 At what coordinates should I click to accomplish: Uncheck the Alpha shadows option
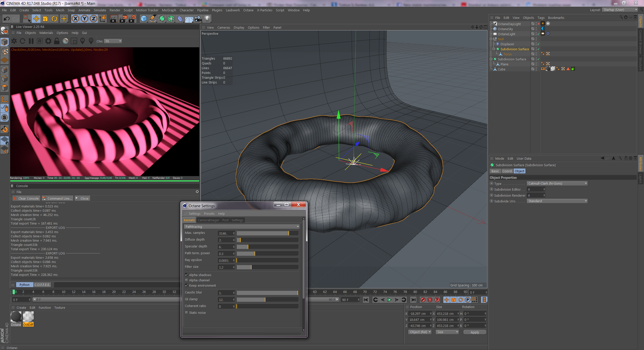(187, 275)
